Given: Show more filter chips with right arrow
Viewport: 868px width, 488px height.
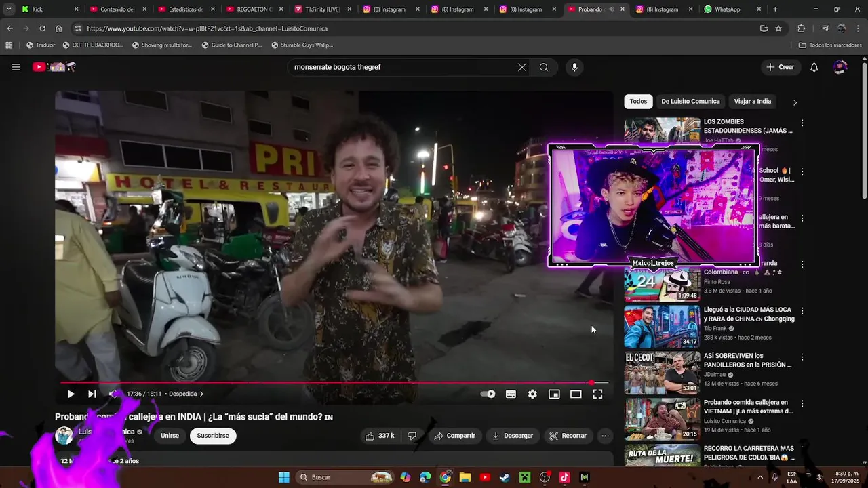Looking at the screenshot, I should (x=795, y=102).
